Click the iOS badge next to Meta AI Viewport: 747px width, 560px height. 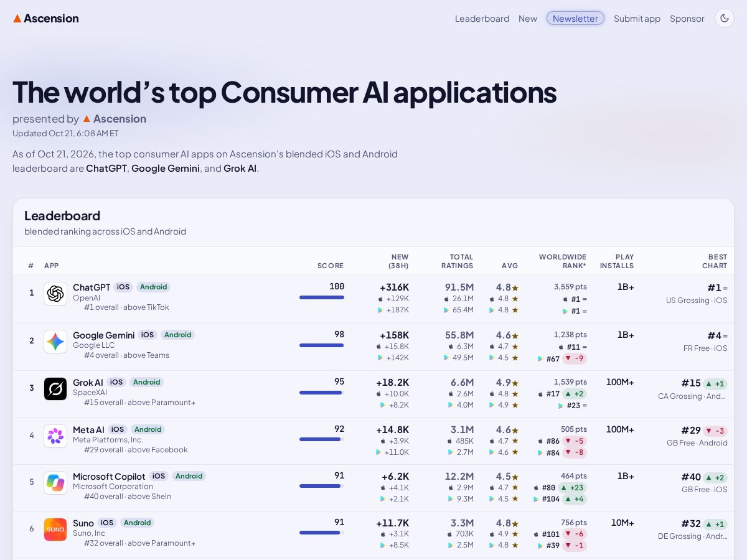pos(118,429)
